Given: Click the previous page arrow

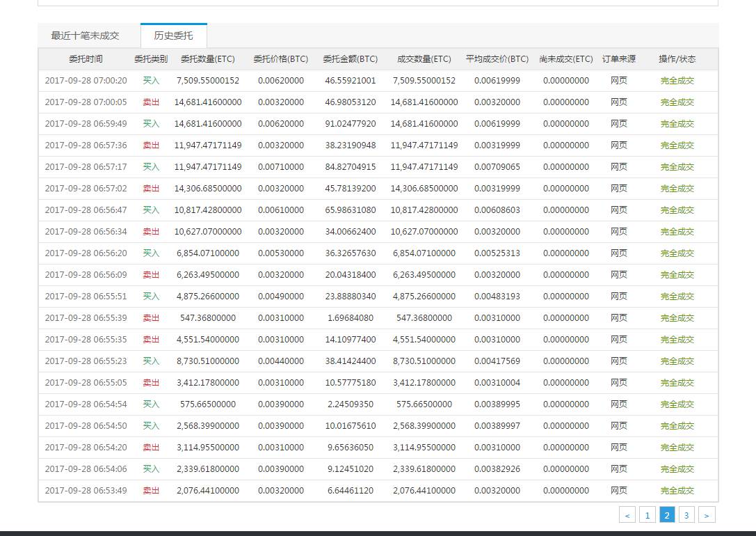Looking at the screenshot, I should coord(628,514).
